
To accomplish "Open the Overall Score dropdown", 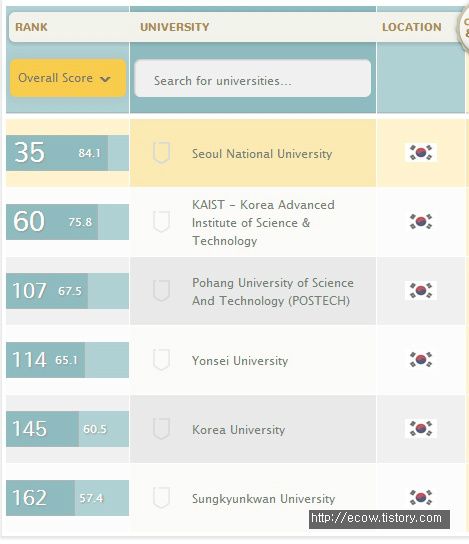I will pyautogui.click(x=68, y=78).
